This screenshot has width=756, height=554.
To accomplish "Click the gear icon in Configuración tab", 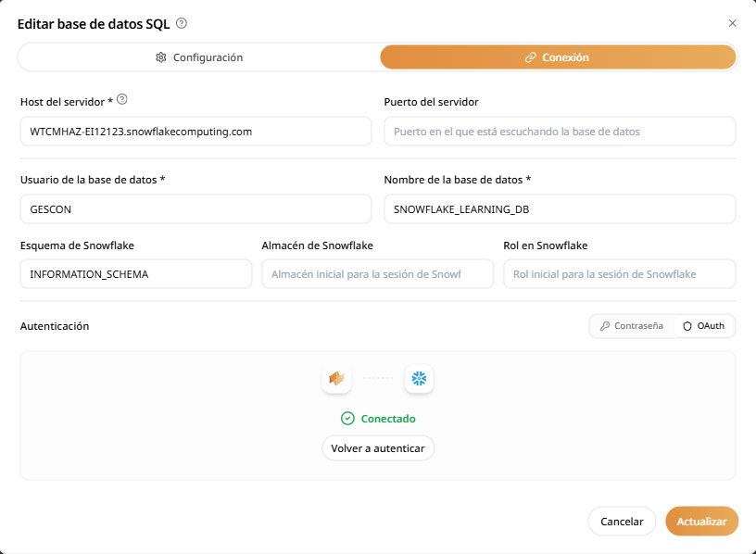I will coord(160,57).
